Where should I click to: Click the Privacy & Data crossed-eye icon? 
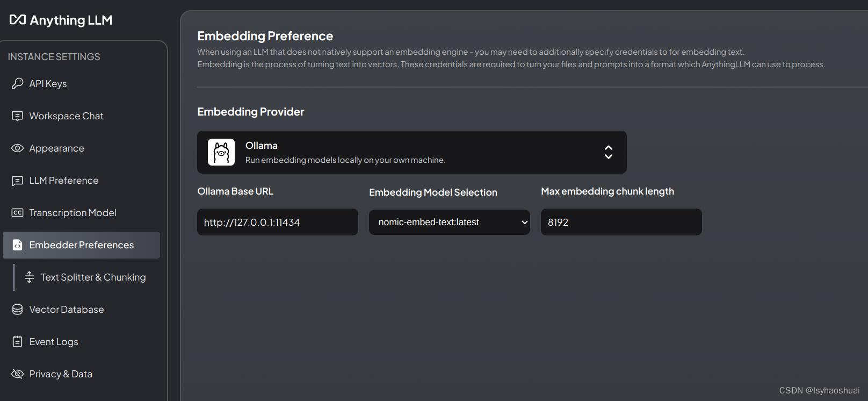tap(17, 374)
